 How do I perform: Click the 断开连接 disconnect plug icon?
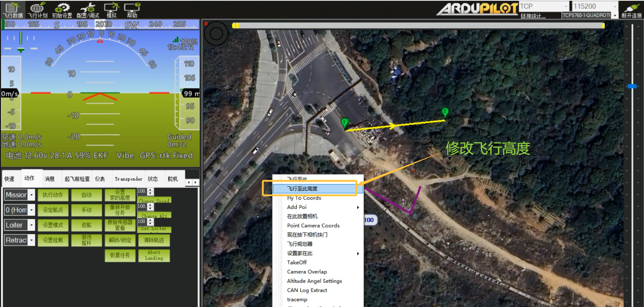[x=631, y=10]
